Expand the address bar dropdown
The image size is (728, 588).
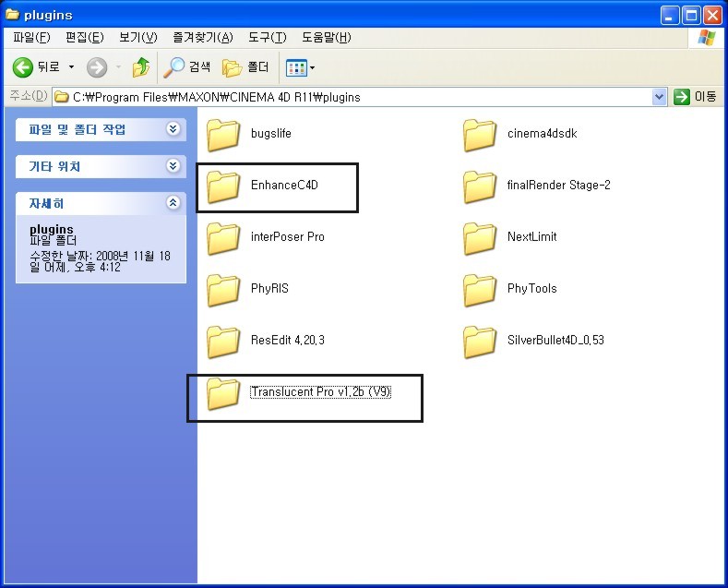pyautogui.click(x=660, y=97)
